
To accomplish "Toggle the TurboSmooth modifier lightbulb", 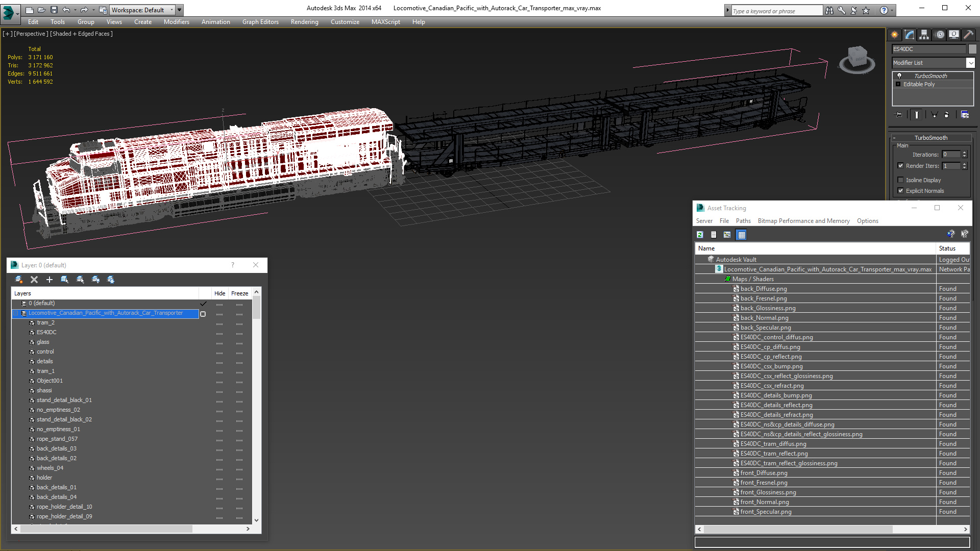I will 899,76.
